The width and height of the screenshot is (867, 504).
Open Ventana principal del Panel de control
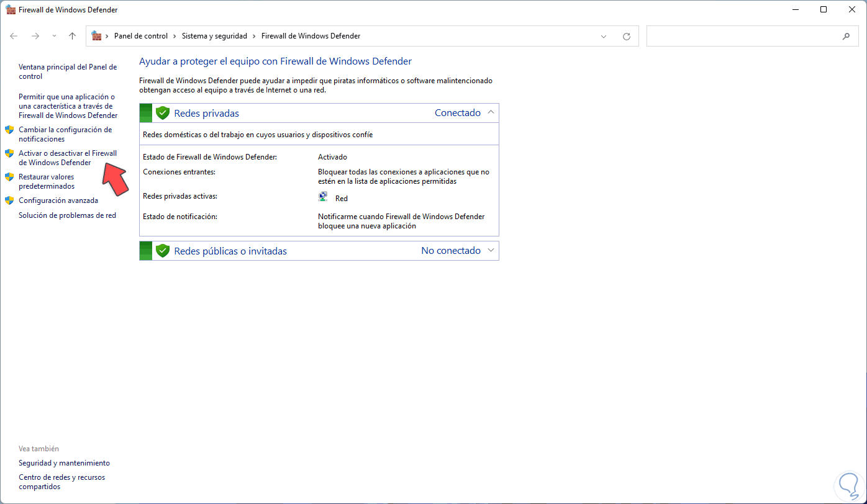(x=68, y=71)
